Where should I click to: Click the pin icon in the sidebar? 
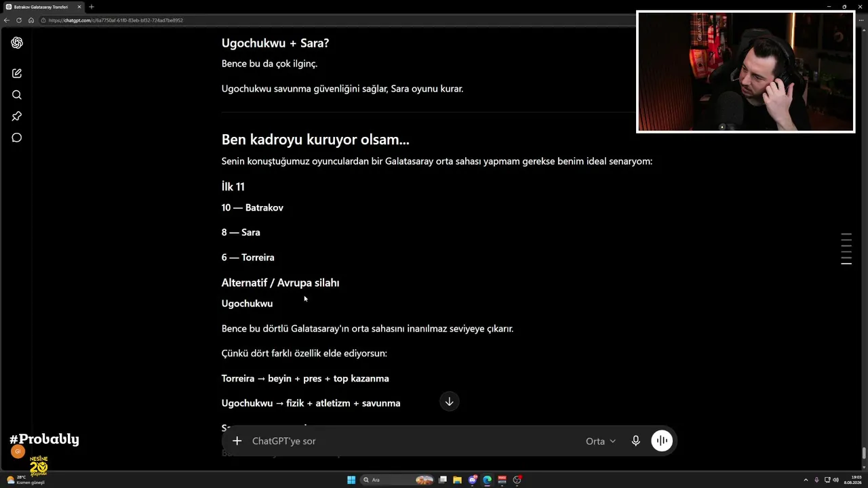click(17, 117)
